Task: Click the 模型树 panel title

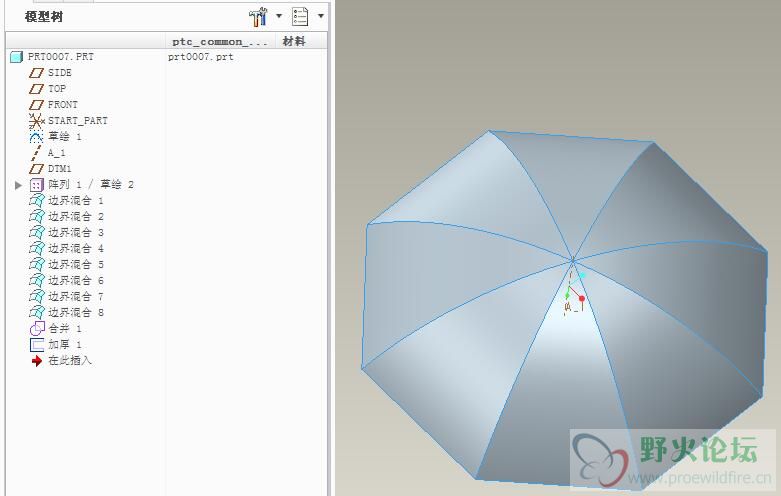Action: click(44, 17)
